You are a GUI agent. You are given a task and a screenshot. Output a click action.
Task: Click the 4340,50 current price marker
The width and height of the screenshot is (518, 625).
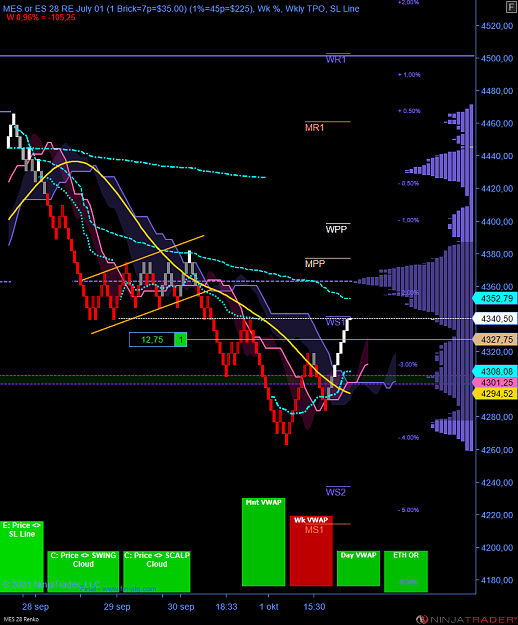point(494,318)
